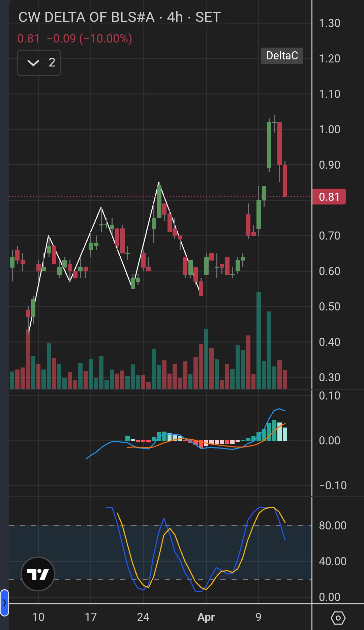Click the DeltaC label tag

[x=282, y=56]
